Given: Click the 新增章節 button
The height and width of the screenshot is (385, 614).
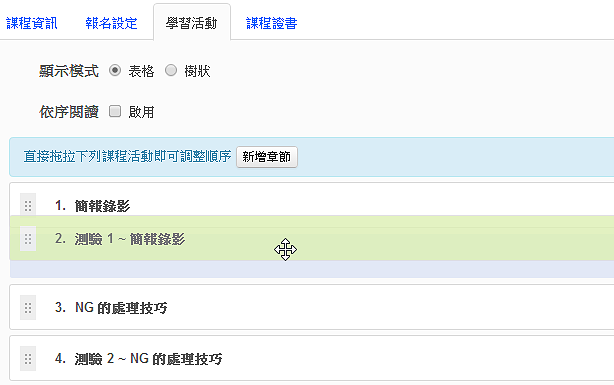Looking at the screenshot, I should pyautogui.click(x=267, y=157).
